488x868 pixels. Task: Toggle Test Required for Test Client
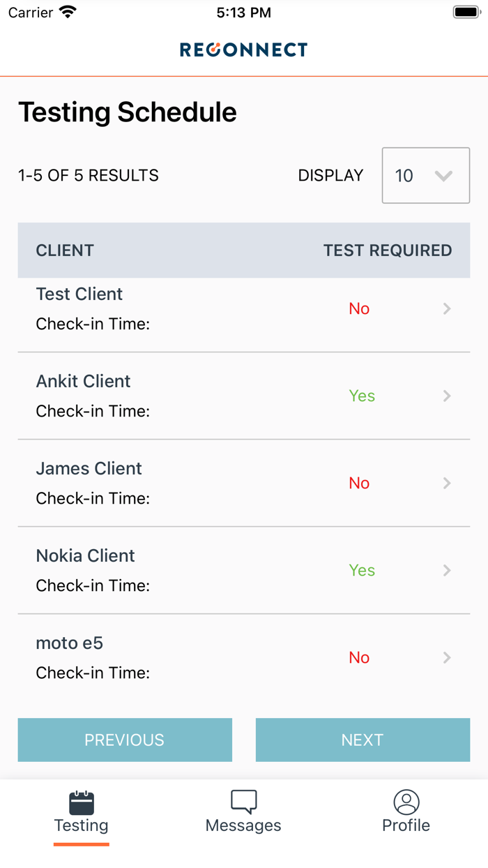pyautogui.click(x=359, y=308)
